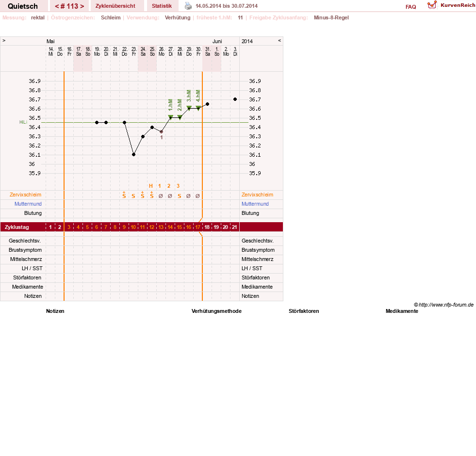Click the cycle number # 113
Screen dimensions: 476x456
pyautogui.click(x=69, y=6)
